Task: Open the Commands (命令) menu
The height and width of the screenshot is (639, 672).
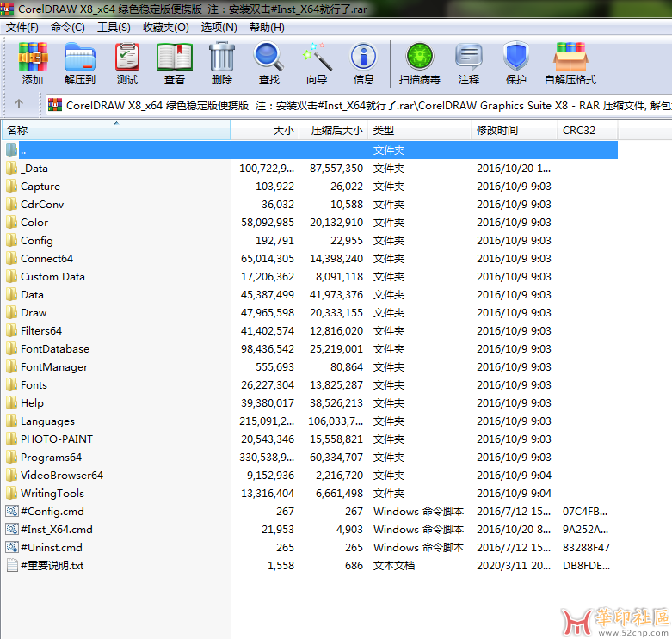Action: point(68,28)
